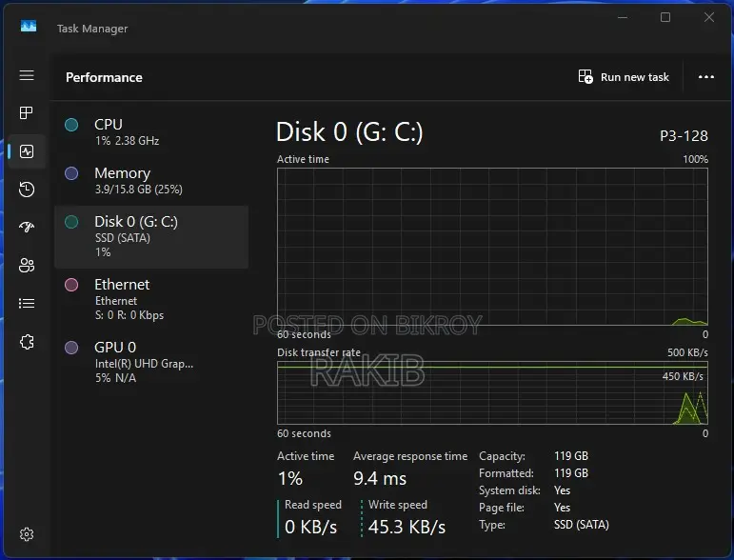Select the GPU 0 performance entry
Image resolution: width=734 pixels, height=560 pixels.
[x=151, y=363]
